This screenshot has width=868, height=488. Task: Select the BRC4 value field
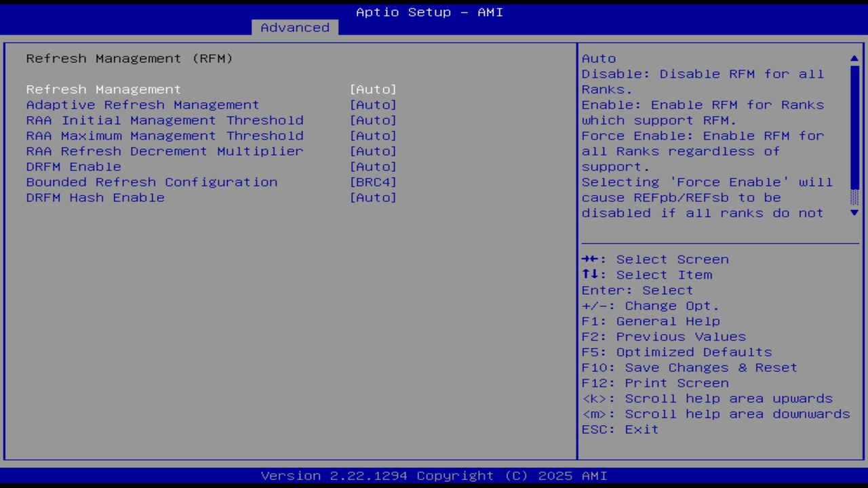pyautogui.click(x=374, y=182)
